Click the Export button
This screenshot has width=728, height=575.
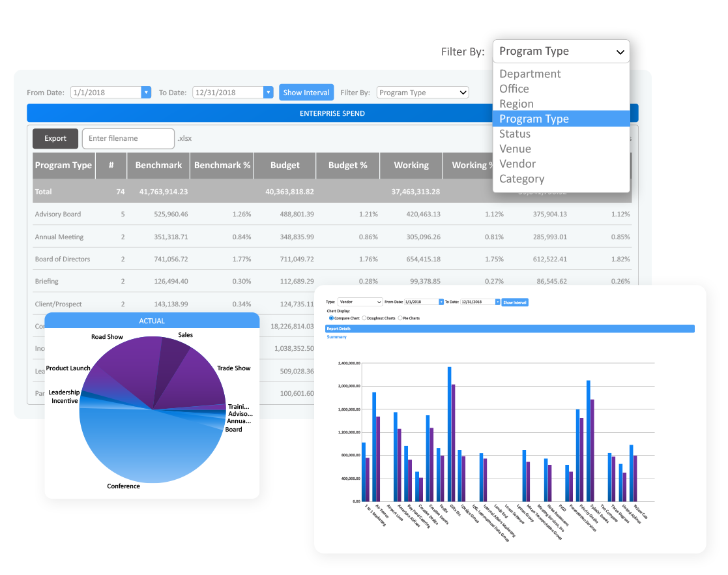pyautogui.click(x=55, y=138)
